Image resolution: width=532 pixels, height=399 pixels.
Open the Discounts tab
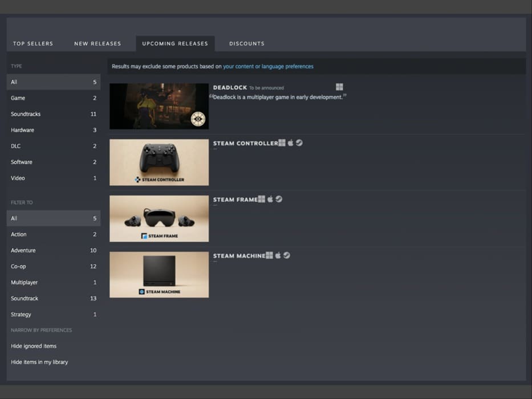pos(247,43)
